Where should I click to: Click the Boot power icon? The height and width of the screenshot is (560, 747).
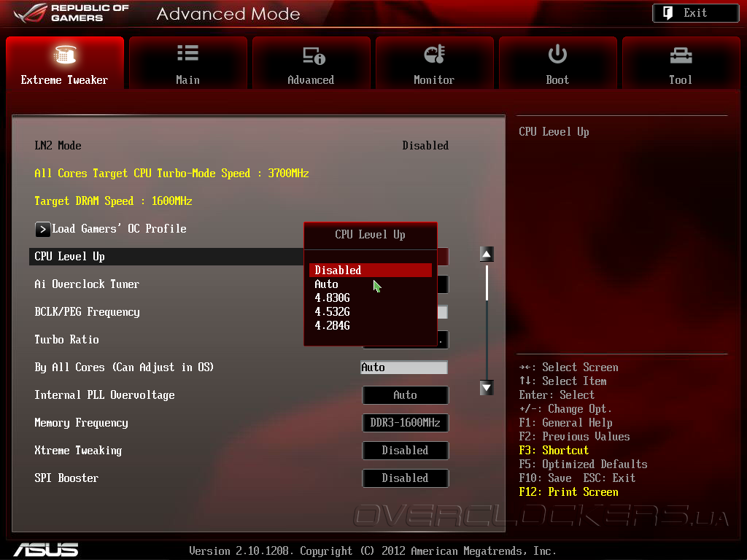click(557, 54)
